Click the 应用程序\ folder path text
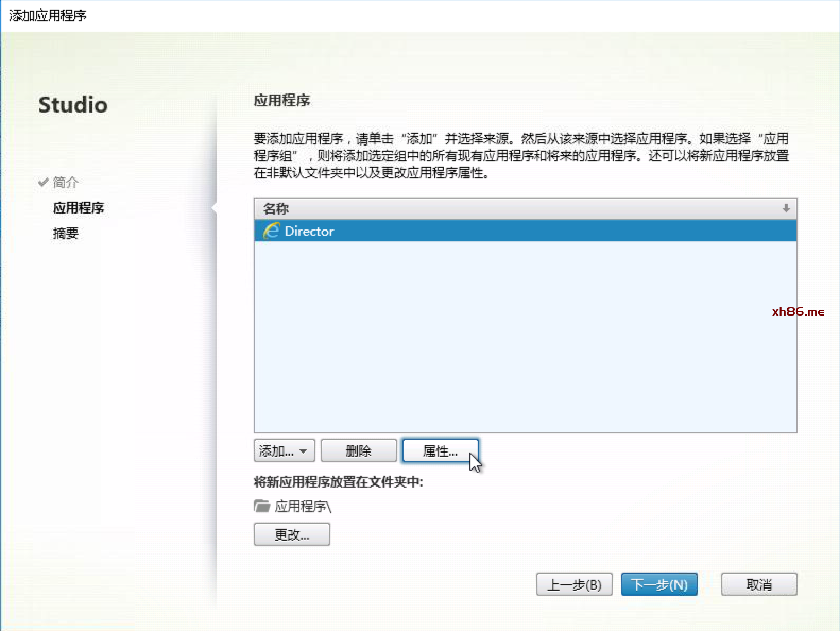The height and width of the screenshot is (631, 840). 303,506
